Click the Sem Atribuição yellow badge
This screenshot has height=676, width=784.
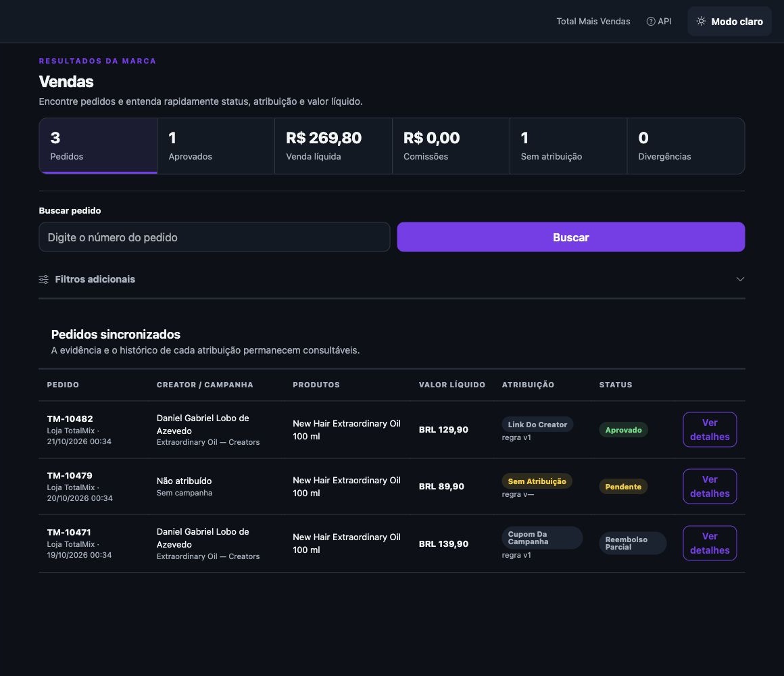(537, 481)
